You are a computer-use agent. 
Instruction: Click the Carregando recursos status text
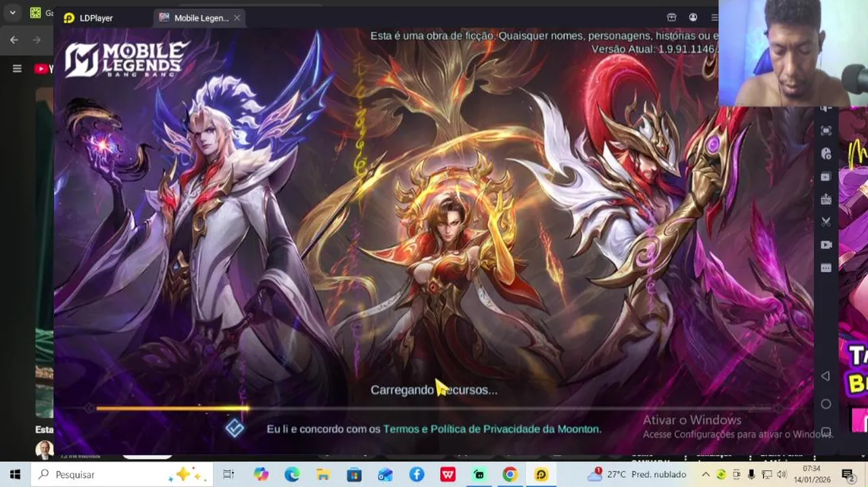[x=433, y=390]
